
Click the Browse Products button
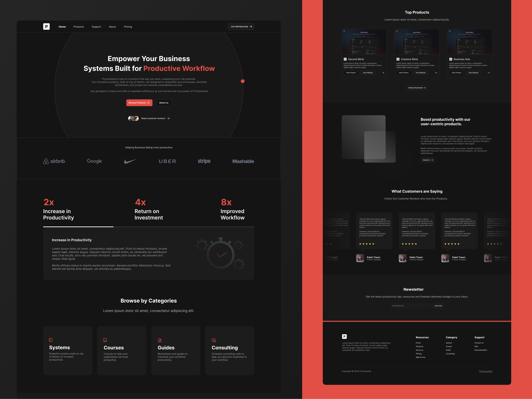[139, 102]
